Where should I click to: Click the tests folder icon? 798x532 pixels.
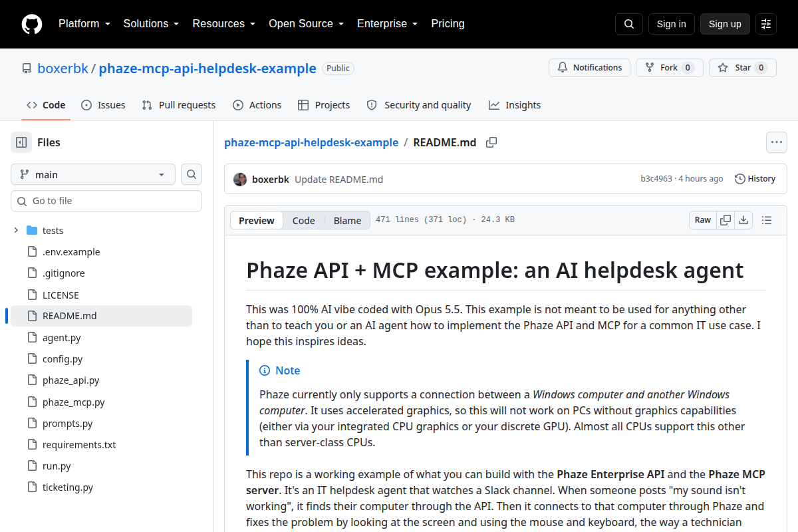click(32, 231)
